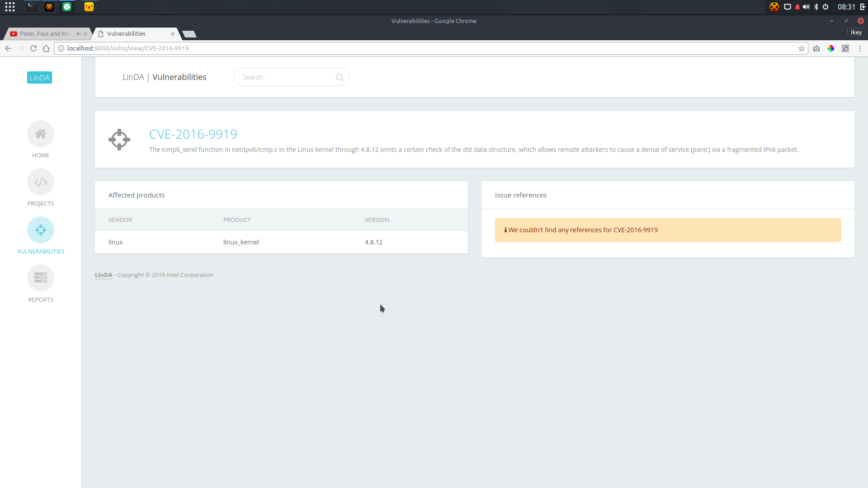
Task: Click the LinDA footer link
Action: tap(104, 275)
